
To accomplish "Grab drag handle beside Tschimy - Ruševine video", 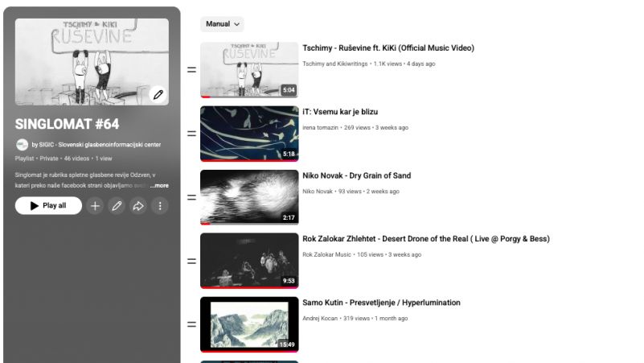I will coord(191,70).
